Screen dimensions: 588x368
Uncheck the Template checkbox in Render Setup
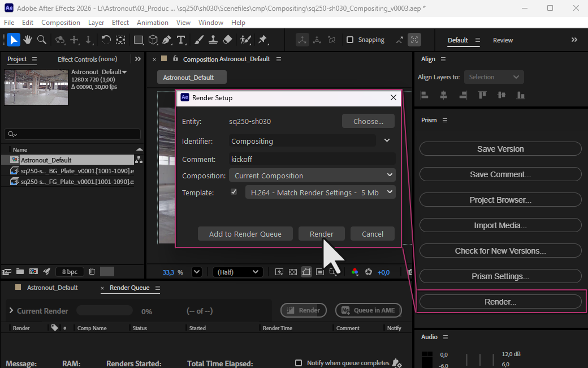pos(234,192)
